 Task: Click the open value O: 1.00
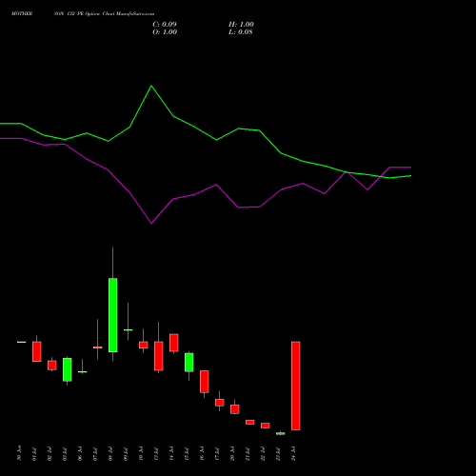tap(165, 32)
